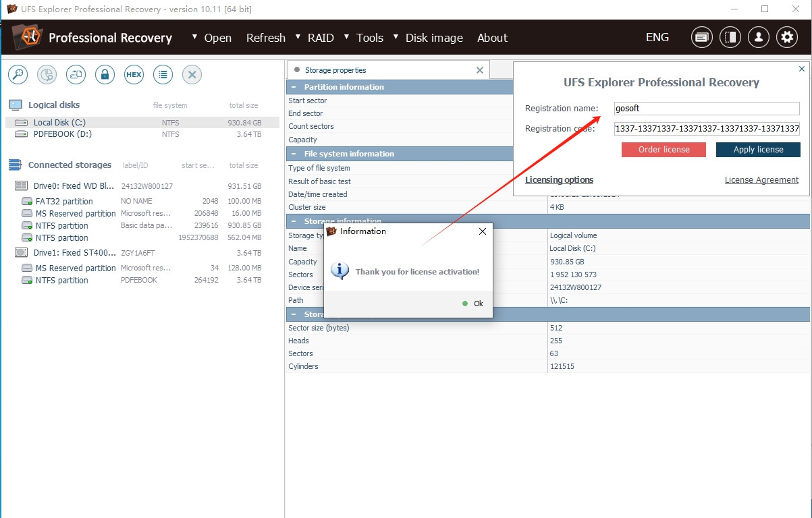812x518 pixels.
Task: Click the padlock decrypt storage icon
Action: click(x=105, y=75)
